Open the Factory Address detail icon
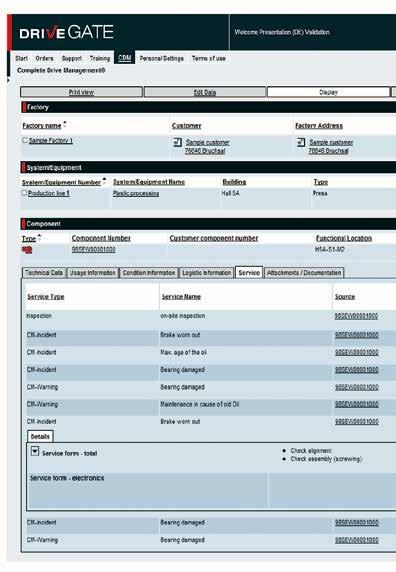The image size is (396, 572). point(301,142)
